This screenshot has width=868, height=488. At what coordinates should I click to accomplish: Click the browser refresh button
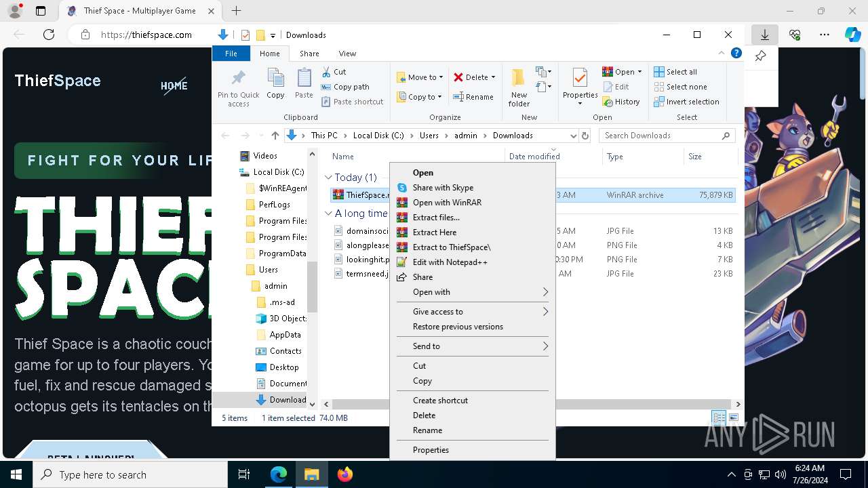(49, 35)
